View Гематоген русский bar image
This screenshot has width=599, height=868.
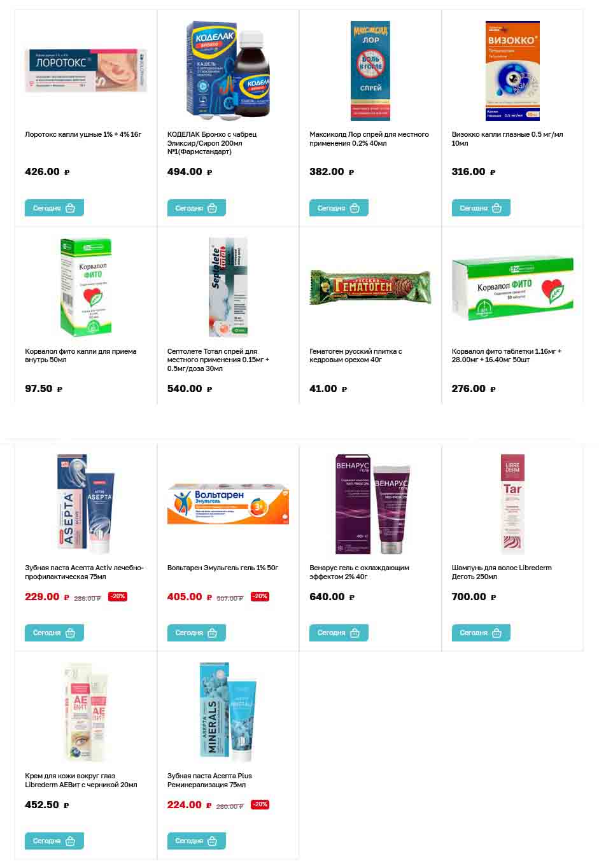(x=370, y=287)
